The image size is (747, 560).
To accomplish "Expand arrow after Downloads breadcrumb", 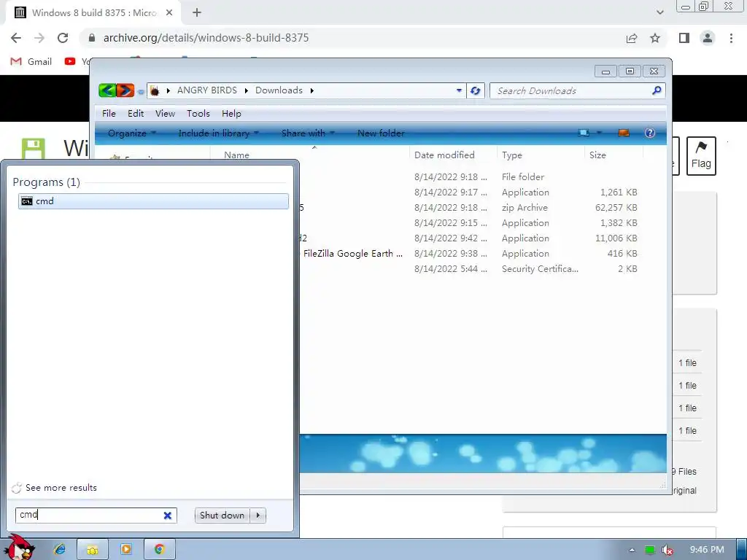I will (312, 90).
